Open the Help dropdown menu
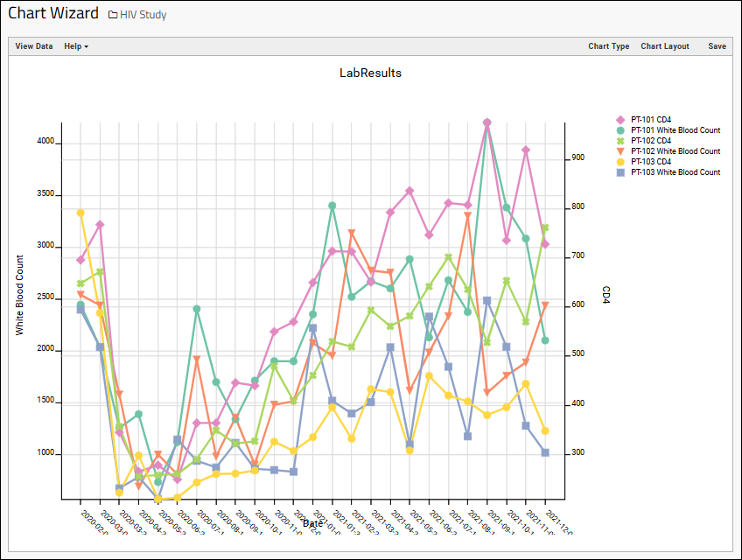The width and height of the screenshot is (742, 560). pyautogui.click(x=76, y=46)
